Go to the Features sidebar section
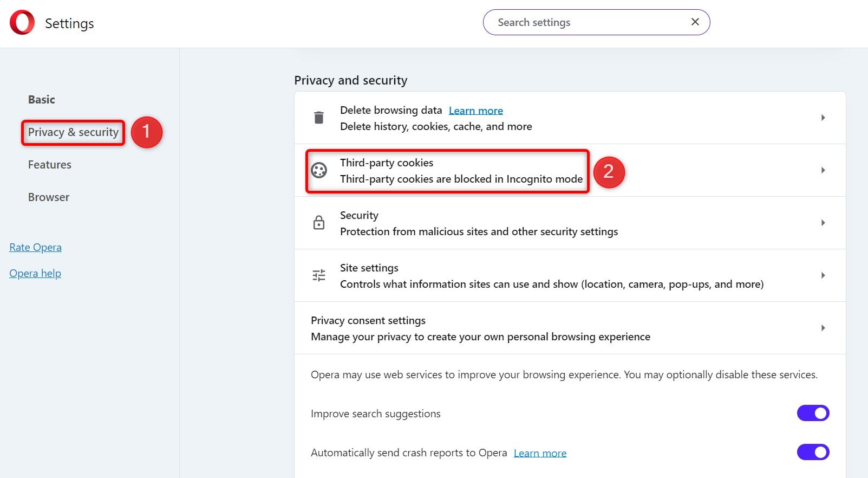Viewport: 868px width, 478px height. [50, 165]
